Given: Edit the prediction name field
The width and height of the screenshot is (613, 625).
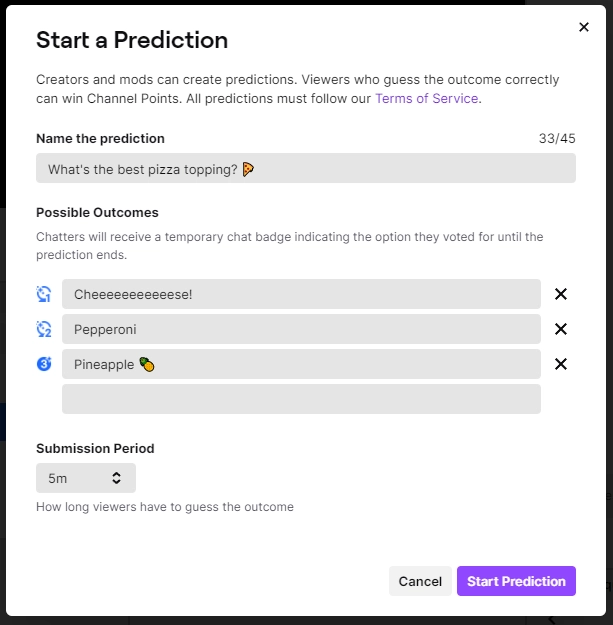Looking at the screenshot, I should (x=305, y=168).
